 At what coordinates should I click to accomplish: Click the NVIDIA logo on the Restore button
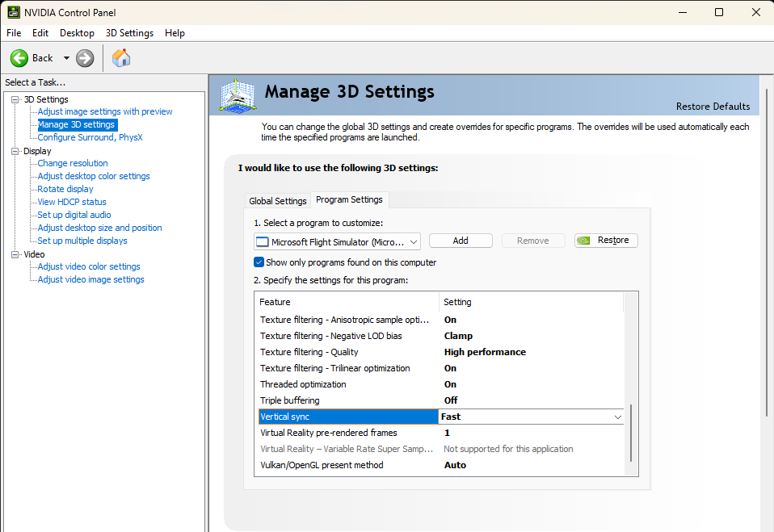point(584,241)
